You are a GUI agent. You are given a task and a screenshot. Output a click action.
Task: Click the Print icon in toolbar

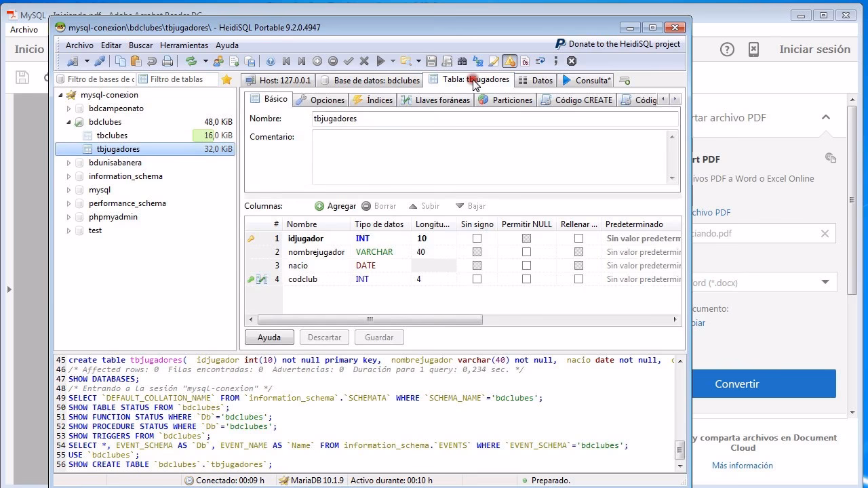(x=167, y=61)
